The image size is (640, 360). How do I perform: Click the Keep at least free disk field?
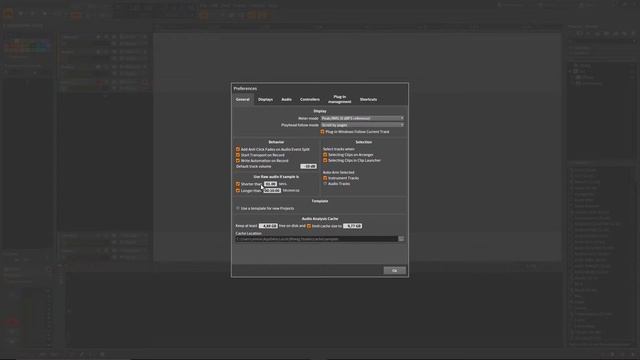tap(268, 226)
